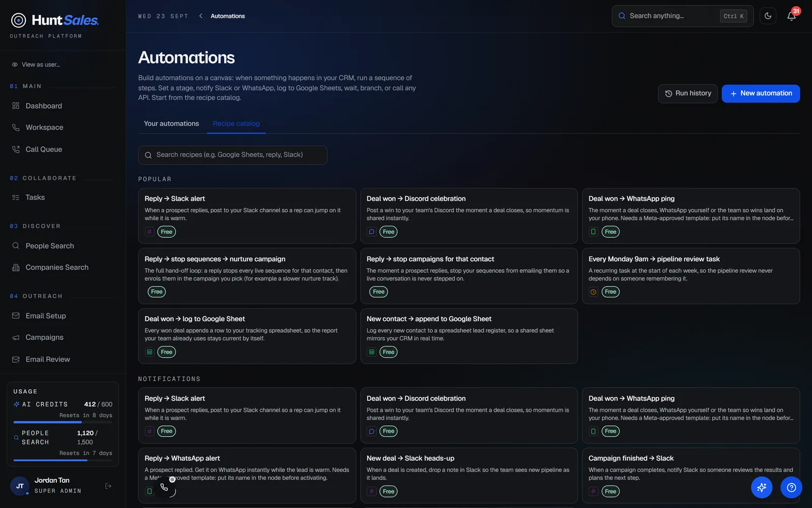Open Every Monday 9am pipeline review task recipe

(x=691, y=276)
